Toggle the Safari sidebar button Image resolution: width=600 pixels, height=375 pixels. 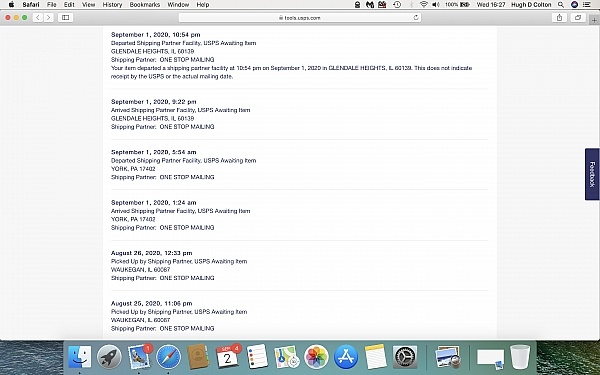[65, 18]
